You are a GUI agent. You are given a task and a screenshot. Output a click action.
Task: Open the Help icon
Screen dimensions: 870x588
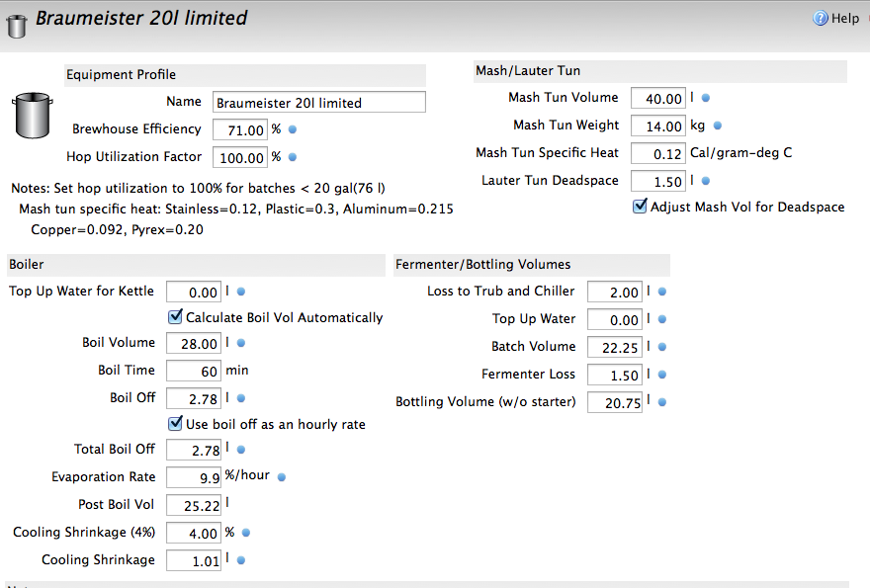pyautogui.click(x=820, y=19)
